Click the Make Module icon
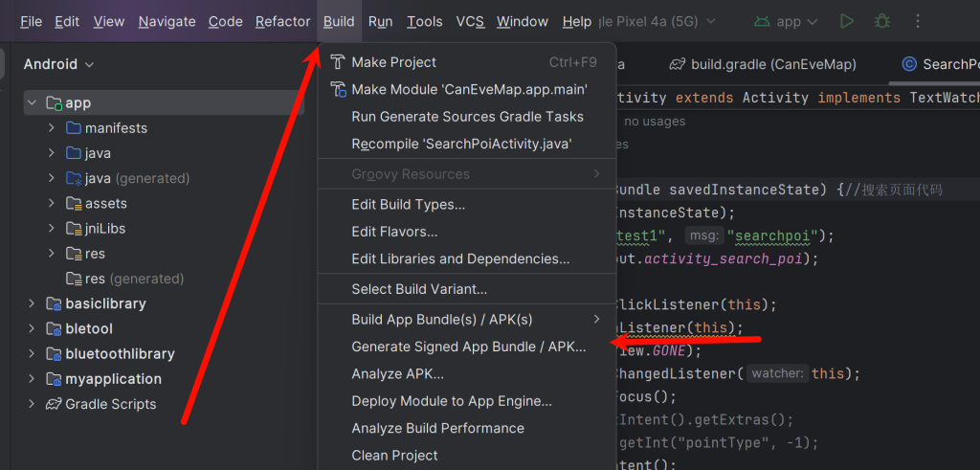This screenshot has height=470, width=980. (338, 89)
